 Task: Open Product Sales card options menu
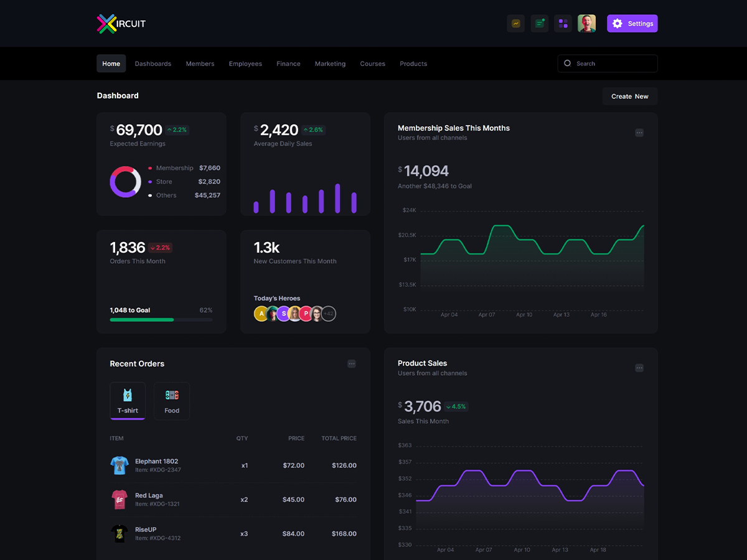coord(639,368)
